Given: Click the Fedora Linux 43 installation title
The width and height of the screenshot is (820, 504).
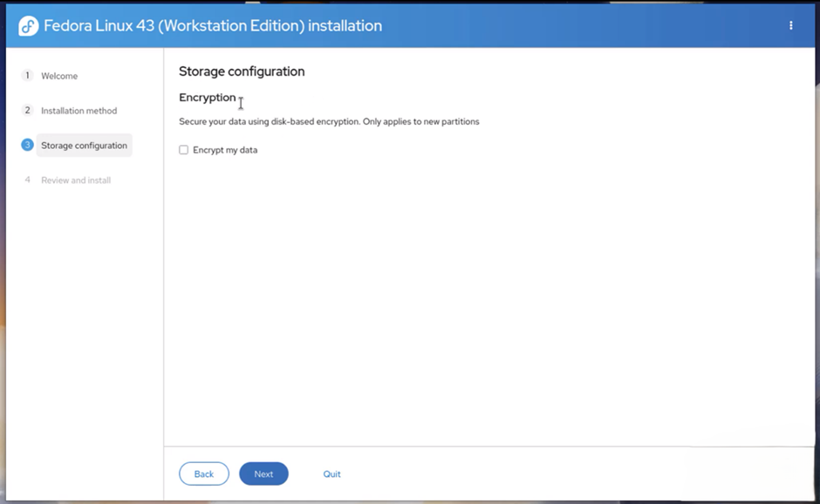Looking at the screenshot, I should [x=213, y=26].
